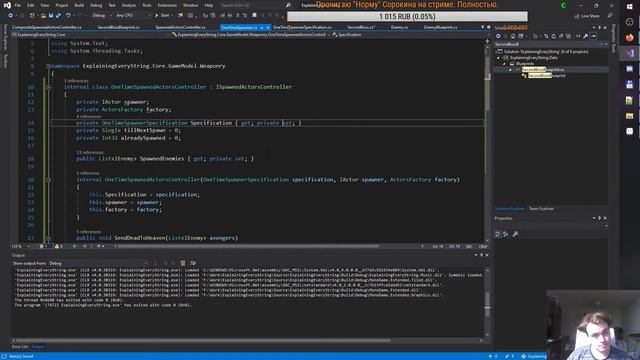Screen dimensions: 640x360
Task: Switch to CompositeSpawnedActorsController.cs tab
Action: point(47,27)
